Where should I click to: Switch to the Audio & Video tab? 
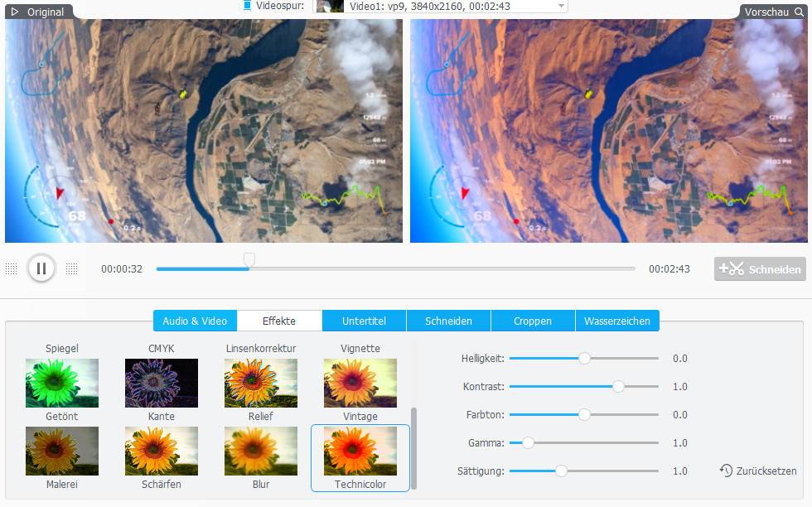(195, 321)
